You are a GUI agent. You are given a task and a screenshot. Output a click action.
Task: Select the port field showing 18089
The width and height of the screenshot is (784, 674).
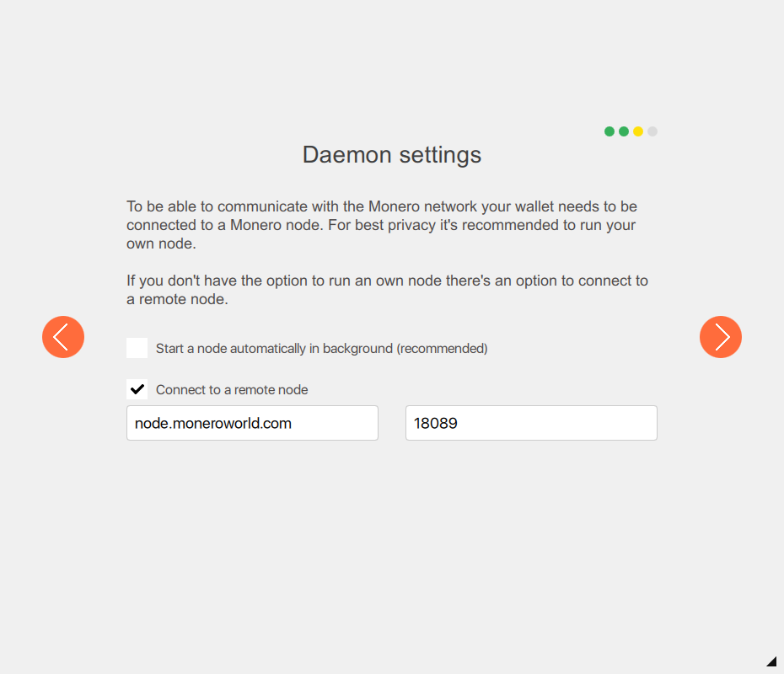(x=530, y=423)
